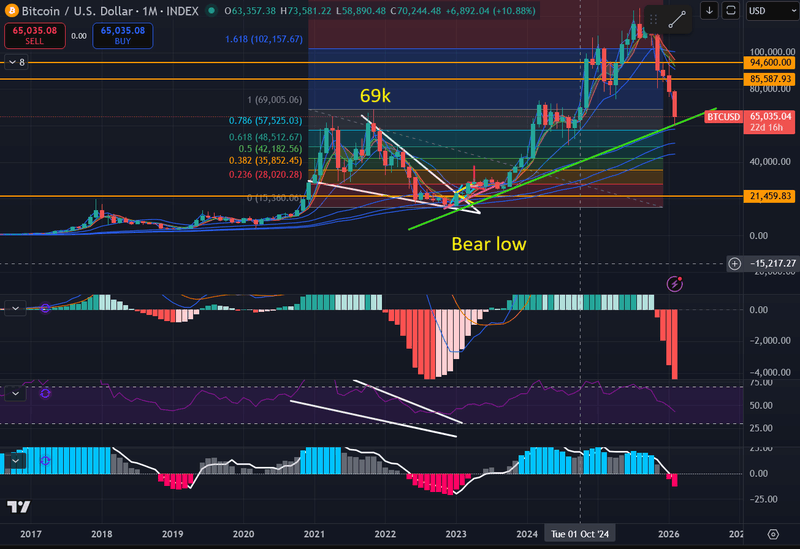This screenshot has width=800, height=549.
Task: Click the 100,000.00 price axis label
Action: pos(772,52)
